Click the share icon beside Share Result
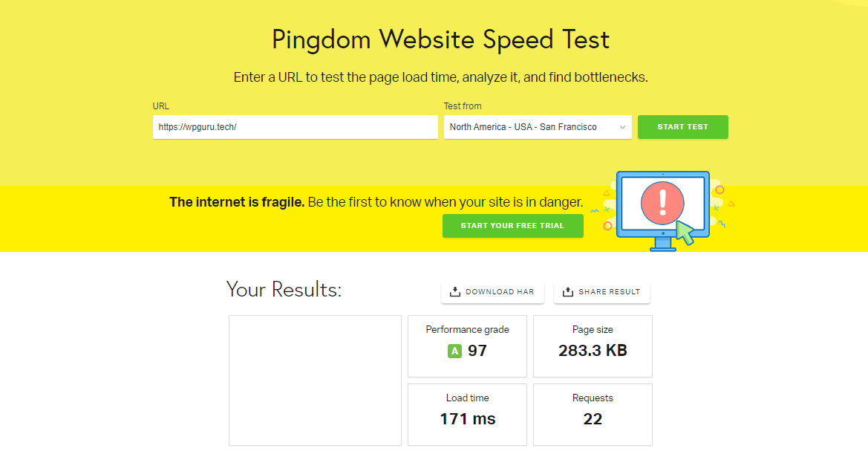 click(x=568, y=292)
